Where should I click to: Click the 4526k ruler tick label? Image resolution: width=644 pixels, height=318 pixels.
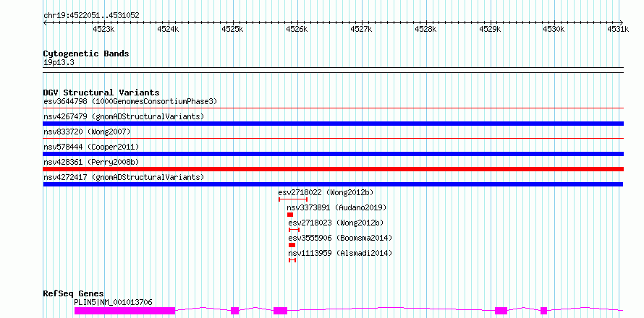(x=297, y=29)
